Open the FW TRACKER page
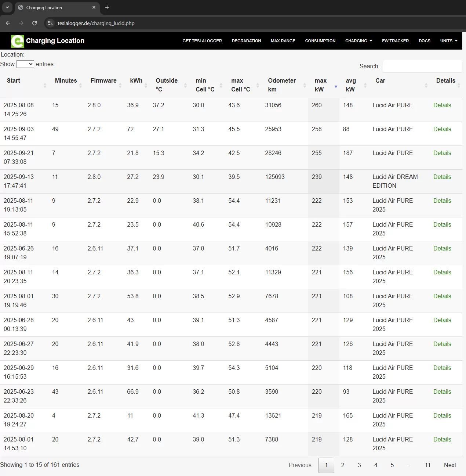 click(395, 41)
